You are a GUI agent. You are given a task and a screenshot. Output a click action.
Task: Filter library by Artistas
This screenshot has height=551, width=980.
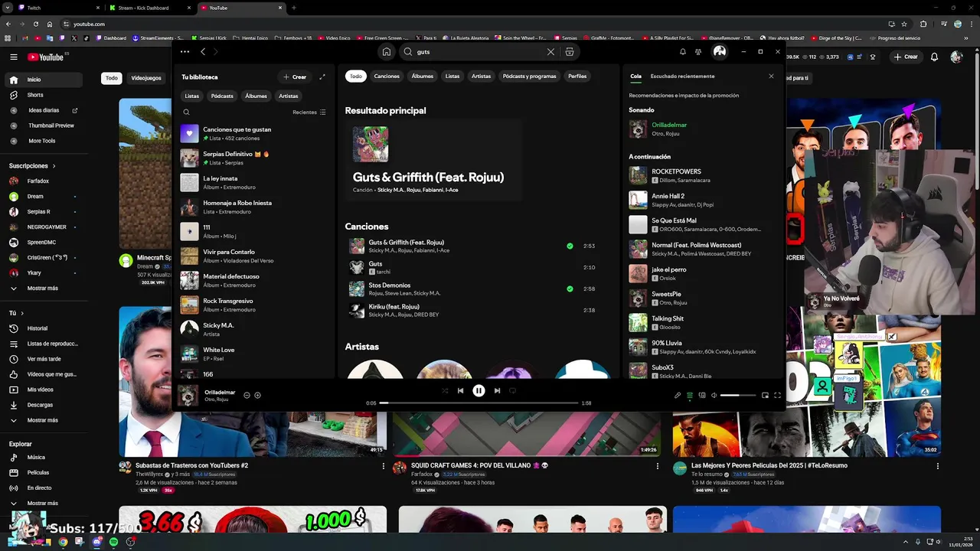coord(289,96)
